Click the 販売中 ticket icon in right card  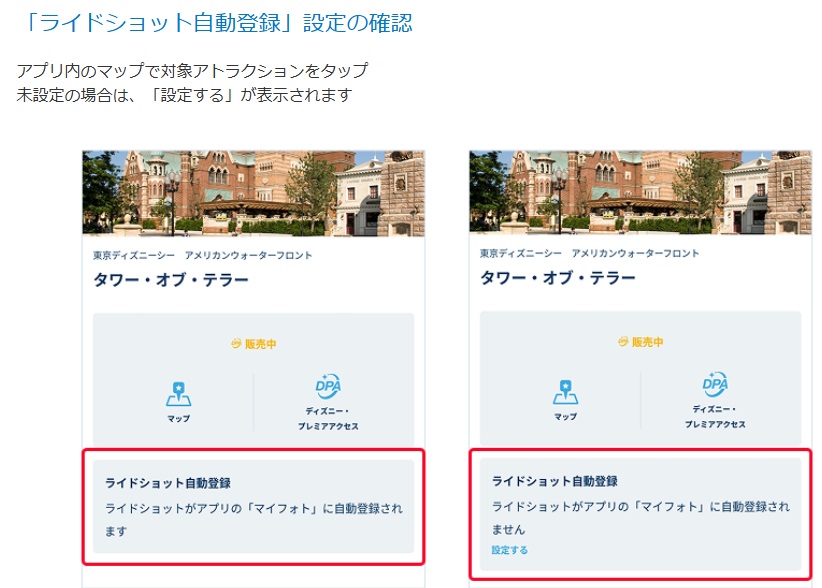click(623, 342)
